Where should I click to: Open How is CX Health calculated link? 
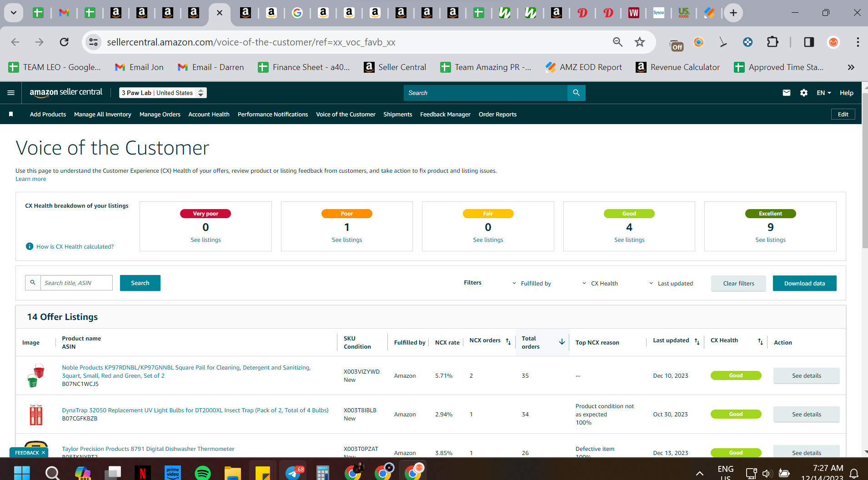[x=75, y=246]
